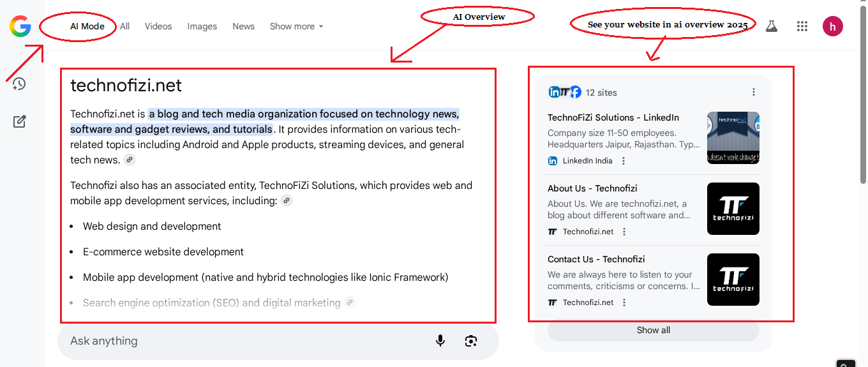Open 'Contact Us - Technofizi' result

(596, 259)
